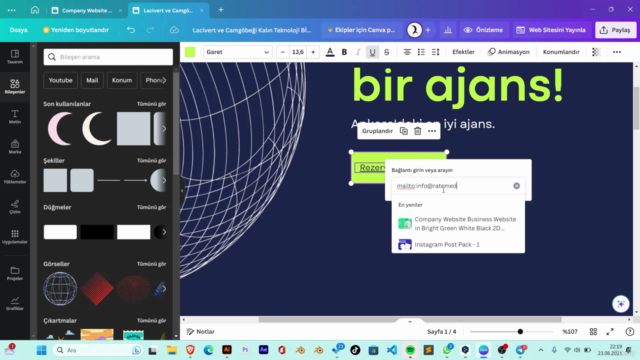Click Yeniden boyutlandır option

click(x=76, y=30)
